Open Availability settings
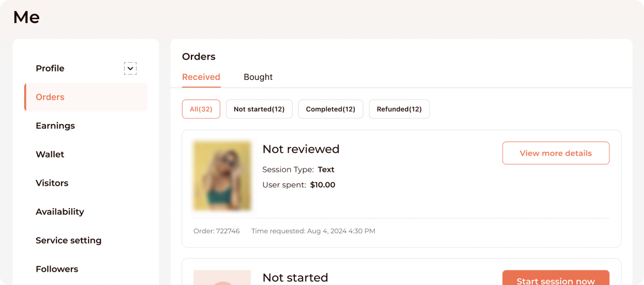 [x=60, y=212]
